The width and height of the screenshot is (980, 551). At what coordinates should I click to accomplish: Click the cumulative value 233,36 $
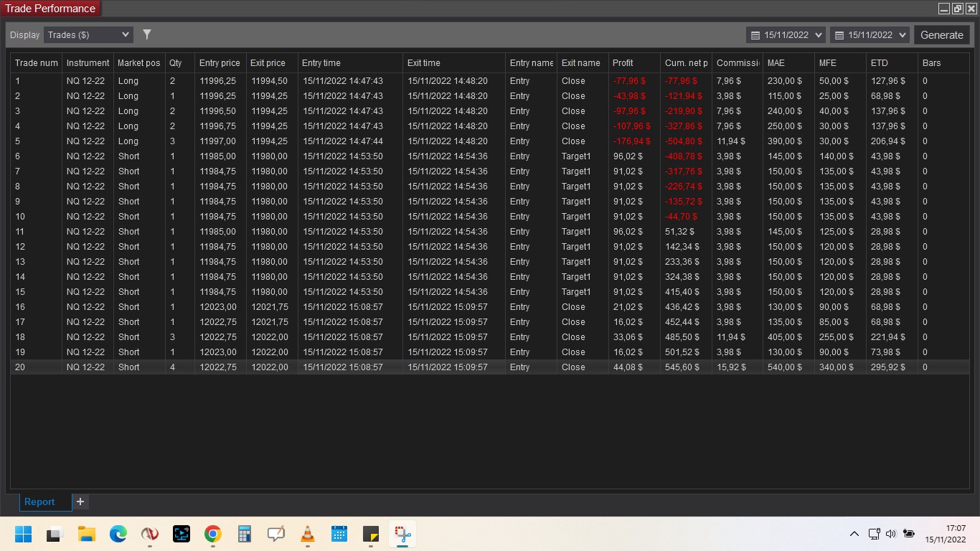[682, 262]
